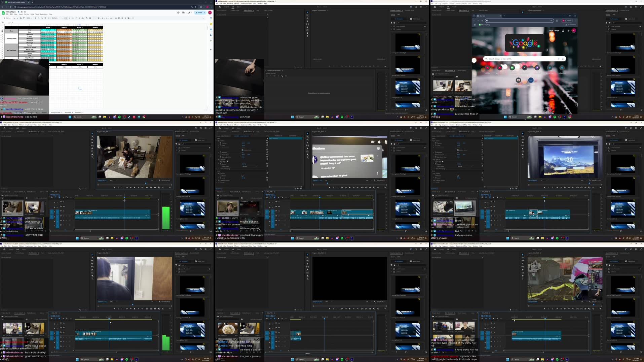Screen dimensions: 644x362
Task: Open the Google apps grid on the Chrome new tab
Action: point(568,30)
